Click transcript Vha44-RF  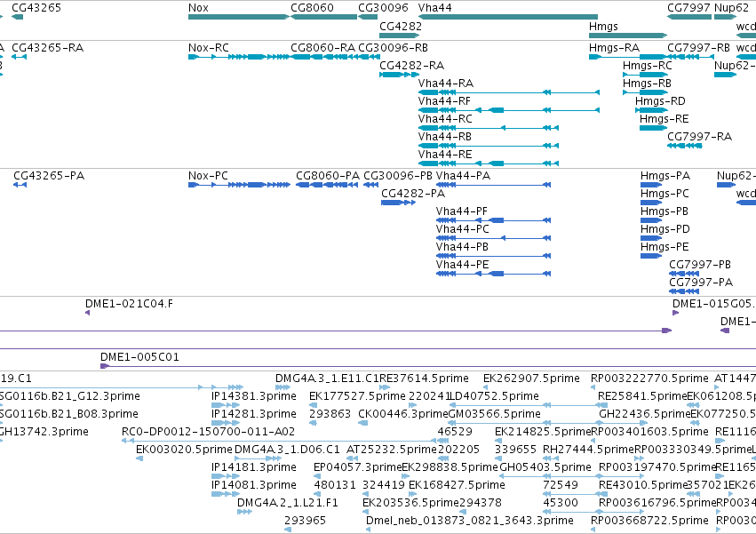[509, 110]
